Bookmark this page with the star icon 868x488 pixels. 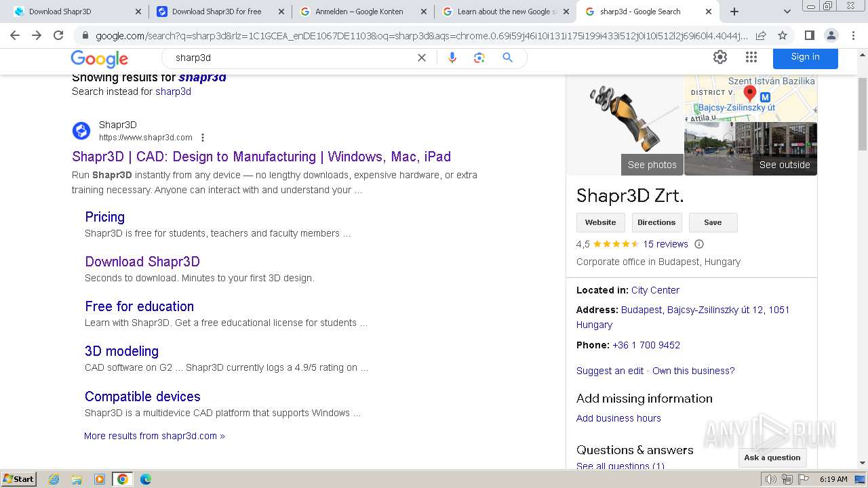[783, 35]
